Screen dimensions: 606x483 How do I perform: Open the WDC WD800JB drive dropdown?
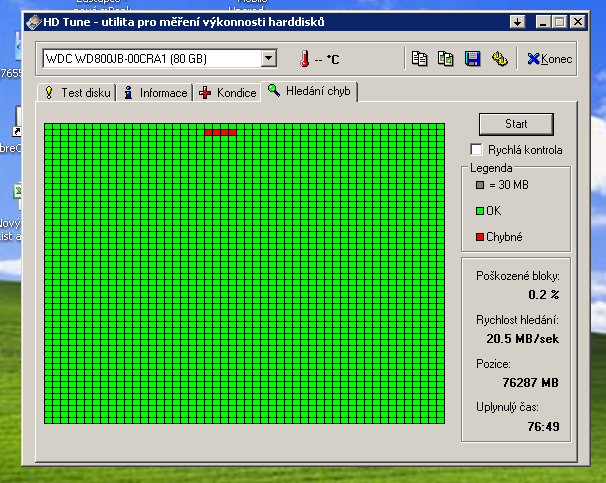269,59
